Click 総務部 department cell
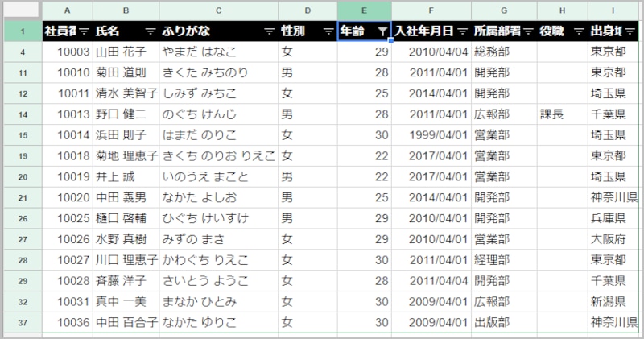The image size is (644, 339). pos(504,52)
